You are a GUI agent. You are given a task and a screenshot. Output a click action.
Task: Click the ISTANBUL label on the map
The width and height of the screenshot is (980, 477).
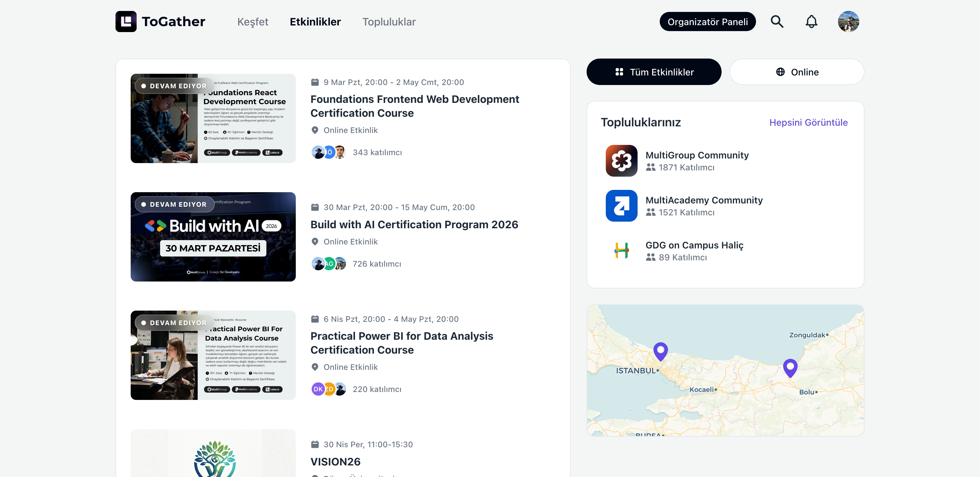pyautogui.click(x=636, y=370)
